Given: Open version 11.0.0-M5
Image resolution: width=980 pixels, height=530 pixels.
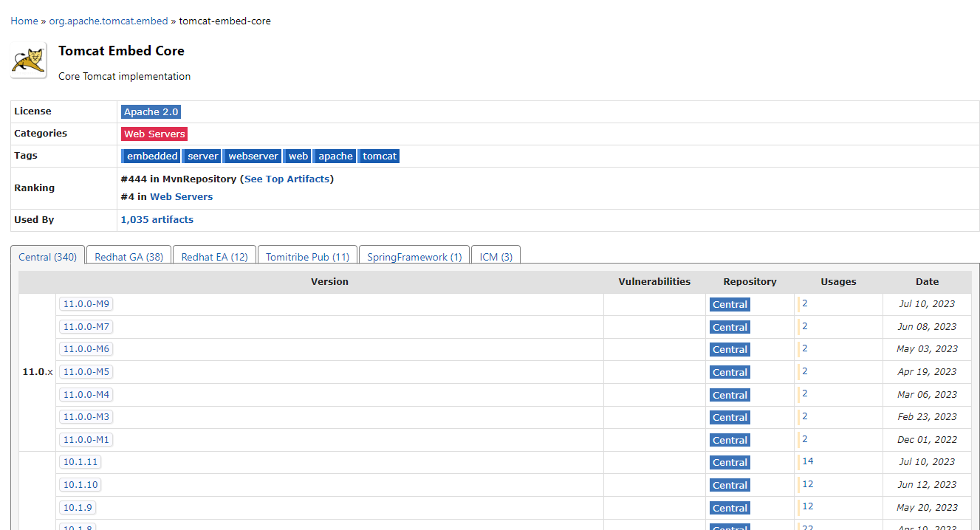Looking at the screenshot, I should pyautogui.click(x=86, y=371).
